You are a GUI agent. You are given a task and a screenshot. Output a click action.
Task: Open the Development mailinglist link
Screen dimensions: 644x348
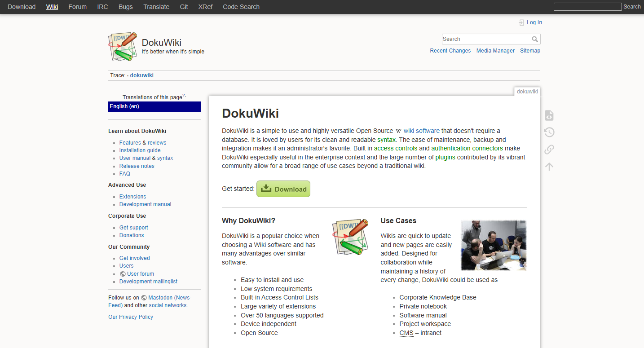tap(148, 282)
